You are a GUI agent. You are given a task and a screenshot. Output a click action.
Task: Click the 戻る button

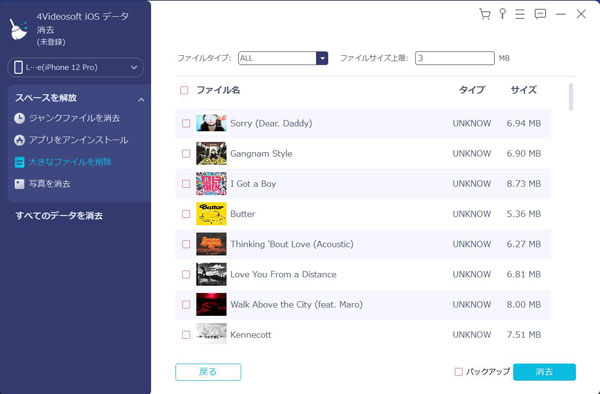(208, 372)
